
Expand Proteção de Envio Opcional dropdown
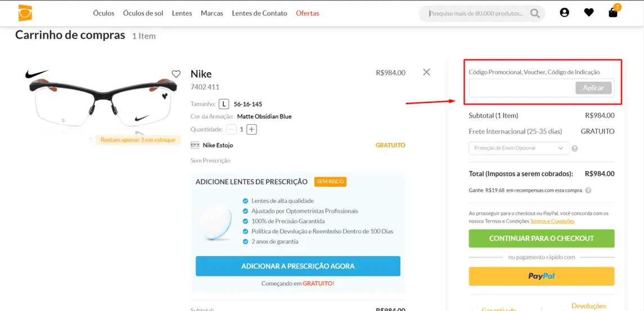tap(519, 148)
